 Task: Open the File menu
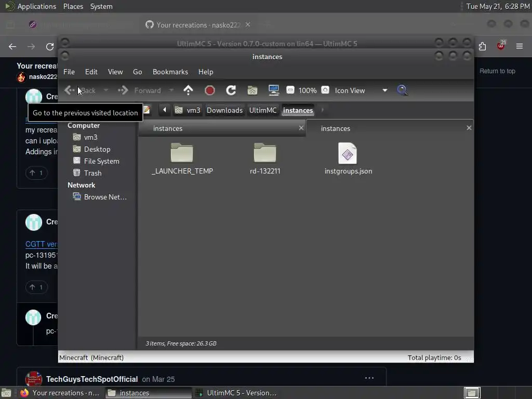point(69,72)
